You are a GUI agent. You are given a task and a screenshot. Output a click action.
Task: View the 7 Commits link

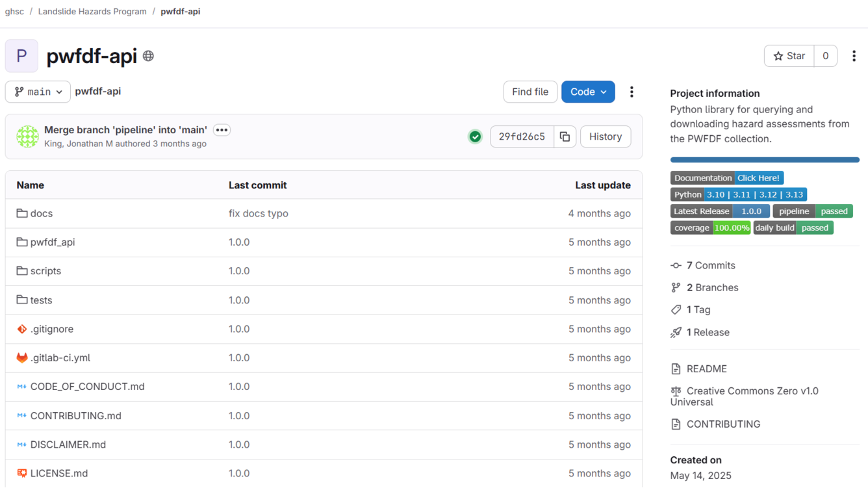tap(711, 265)
